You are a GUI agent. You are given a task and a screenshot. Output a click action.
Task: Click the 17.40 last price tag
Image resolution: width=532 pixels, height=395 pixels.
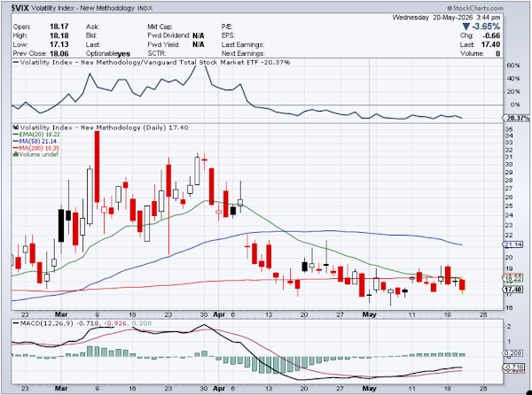pos(512,290)
